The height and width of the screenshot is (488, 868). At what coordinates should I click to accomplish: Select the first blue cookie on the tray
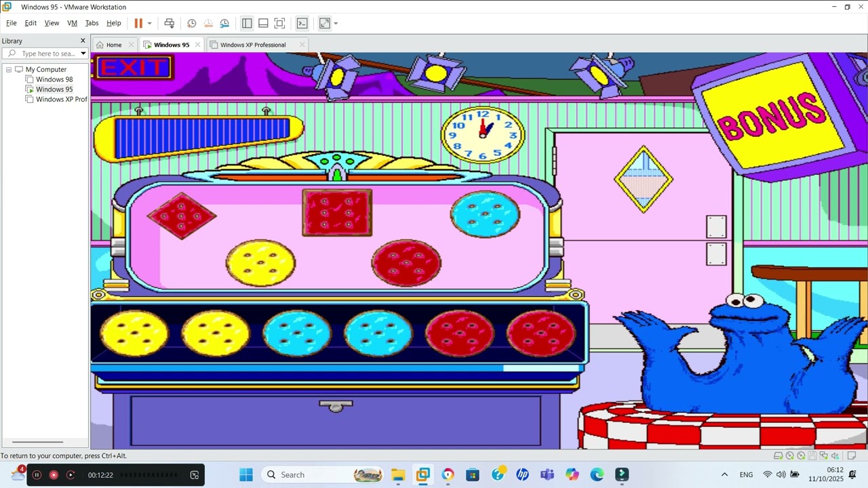pyautogui.click(x=297, y=333)
